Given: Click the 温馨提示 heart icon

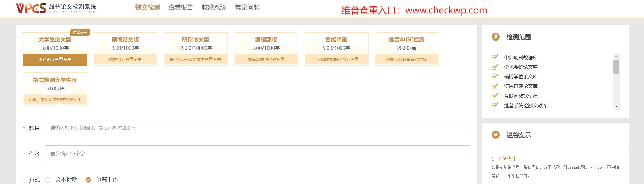Looking at the screenshot, I should (495, 135).
